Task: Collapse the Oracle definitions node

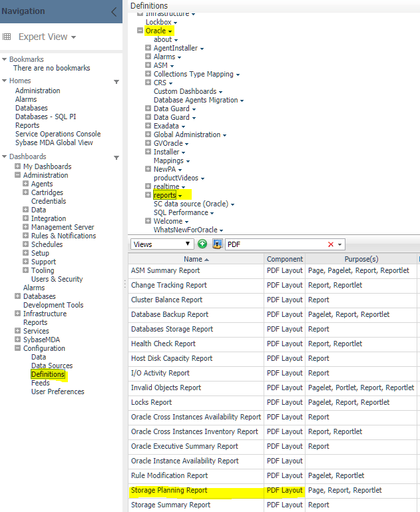Action: [140, 31]
